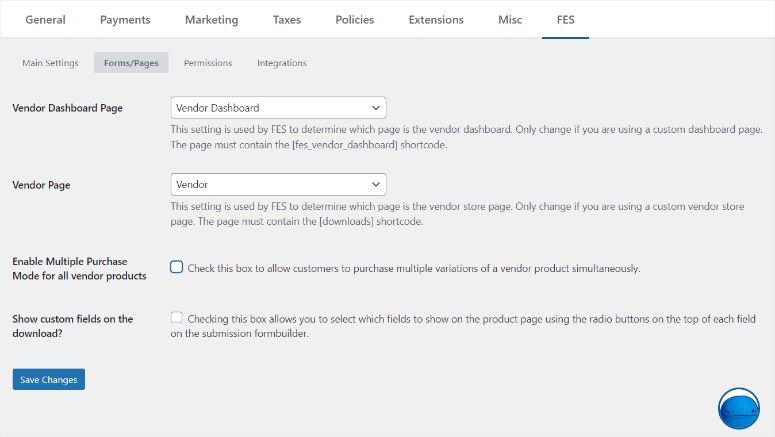Click the Save Changes button
775x437 pixels.
(49, 379)
